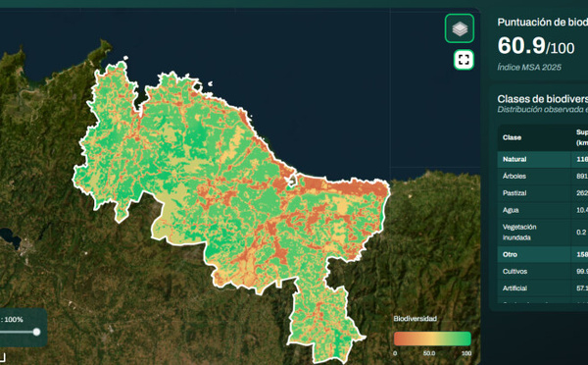Click the lake on the satellite basemap

click(10, 237)
